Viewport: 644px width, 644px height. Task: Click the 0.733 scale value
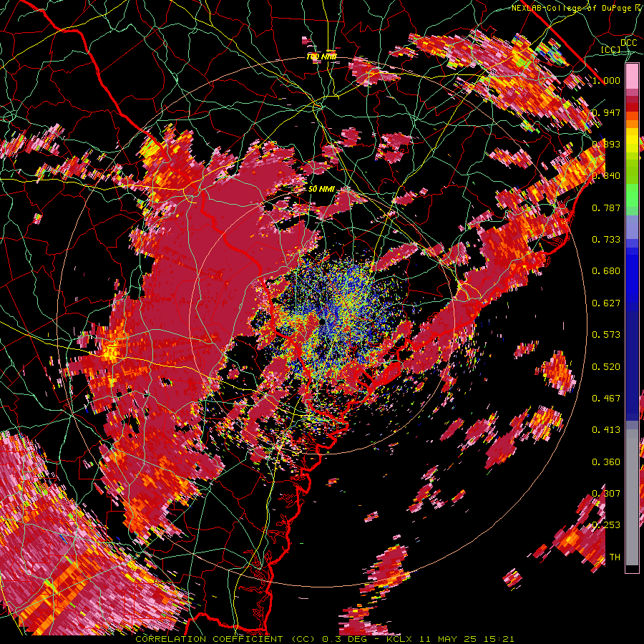point(606,239)
